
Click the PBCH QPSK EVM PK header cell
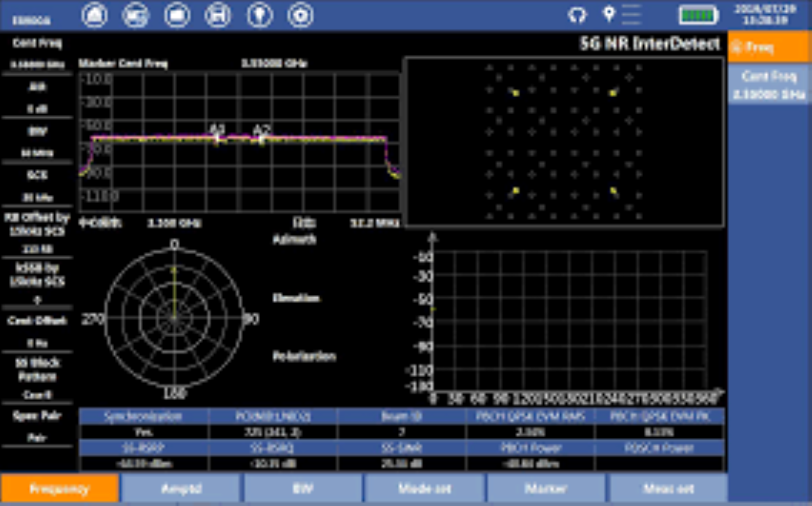660,417
